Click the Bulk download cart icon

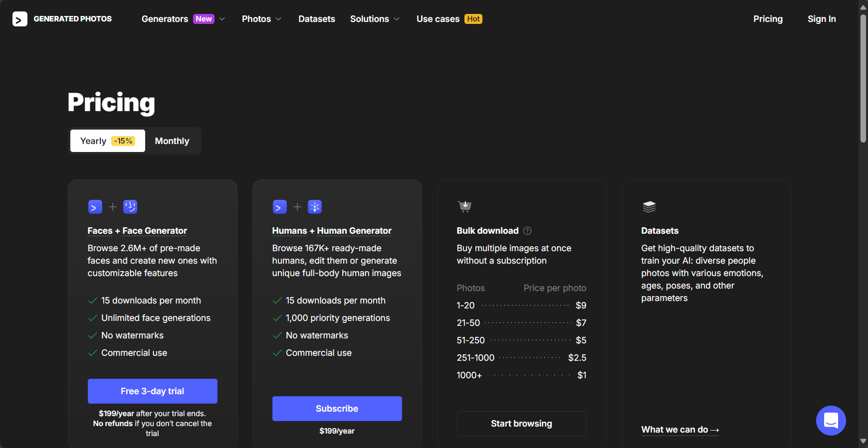464,206
